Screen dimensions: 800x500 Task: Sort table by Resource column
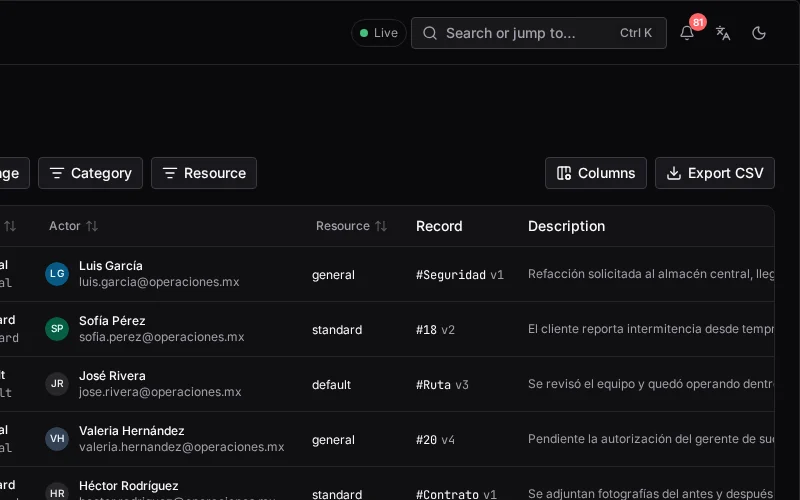pyautogui.click(x=351, y=226)
